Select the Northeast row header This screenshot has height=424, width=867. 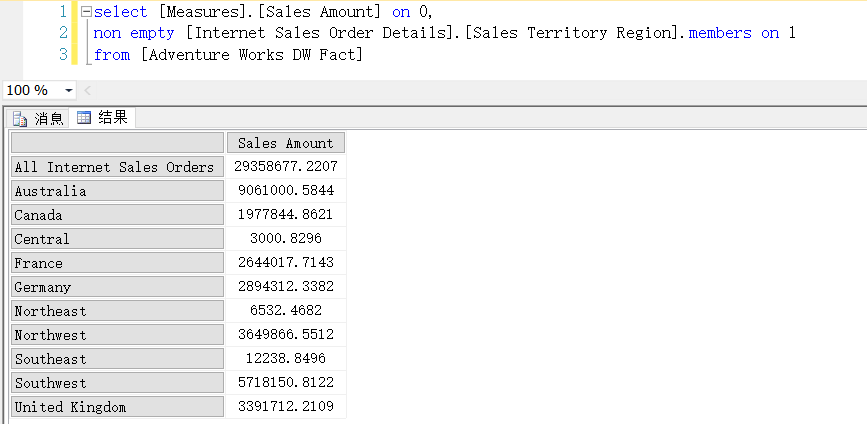point(117,311)
